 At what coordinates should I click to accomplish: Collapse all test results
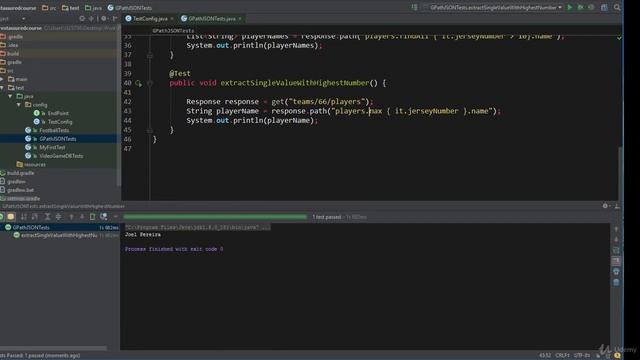pos(58,217)
